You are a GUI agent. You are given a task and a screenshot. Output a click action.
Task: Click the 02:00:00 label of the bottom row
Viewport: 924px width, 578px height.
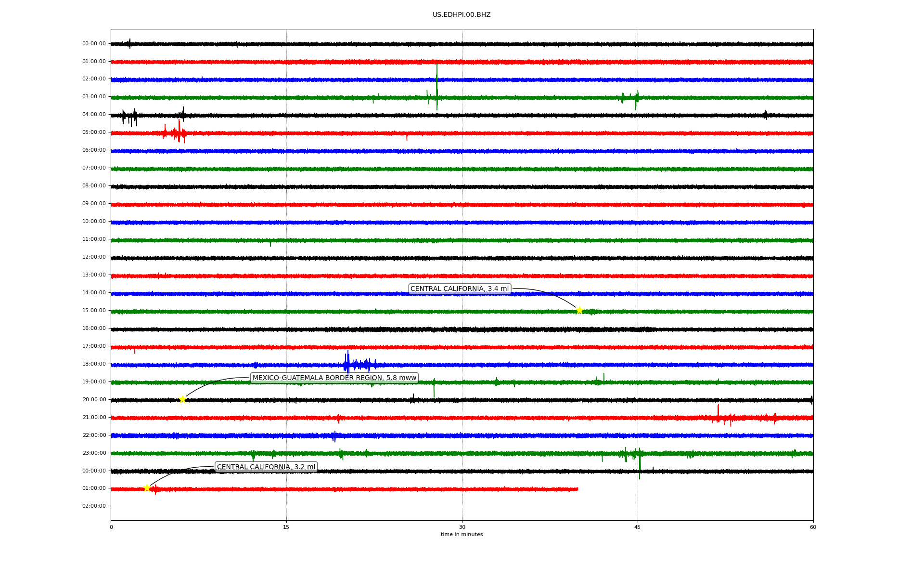pyautogui.click(x=94, y=506)
